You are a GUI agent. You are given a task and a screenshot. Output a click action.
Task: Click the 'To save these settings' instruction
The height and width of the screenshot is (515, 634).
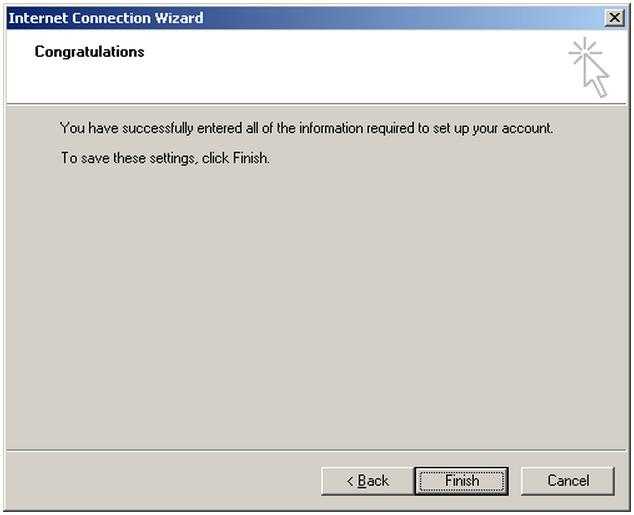(165, 158)
